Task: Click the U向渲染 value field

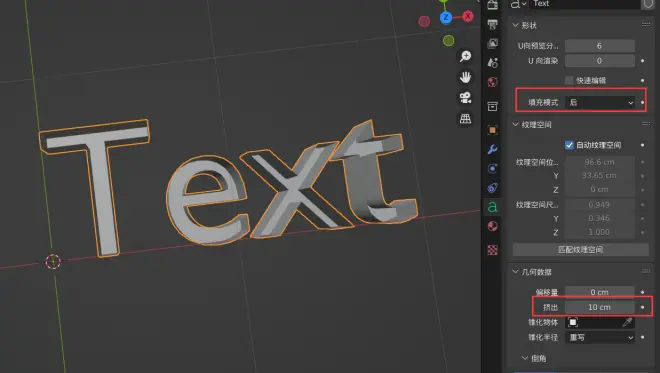Action: [600, 61]
